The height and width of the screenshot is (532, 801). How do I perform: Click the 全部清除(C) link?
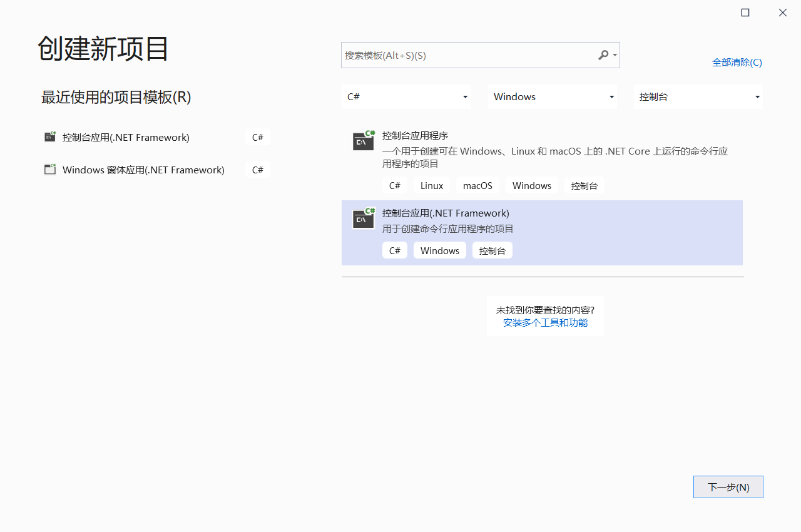tap(737, 63)
